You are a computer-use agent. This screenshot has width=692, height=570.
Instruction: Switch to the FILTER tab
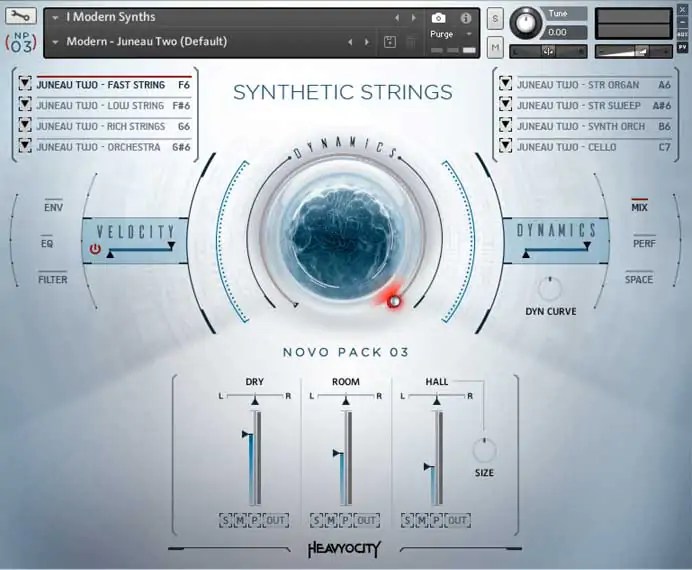[x=53, y=280]
